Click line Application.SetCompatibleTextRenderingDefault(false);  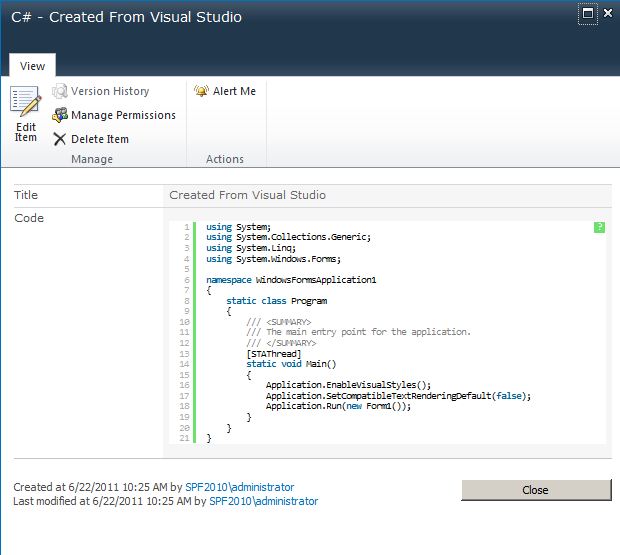(x=398, y=396)
